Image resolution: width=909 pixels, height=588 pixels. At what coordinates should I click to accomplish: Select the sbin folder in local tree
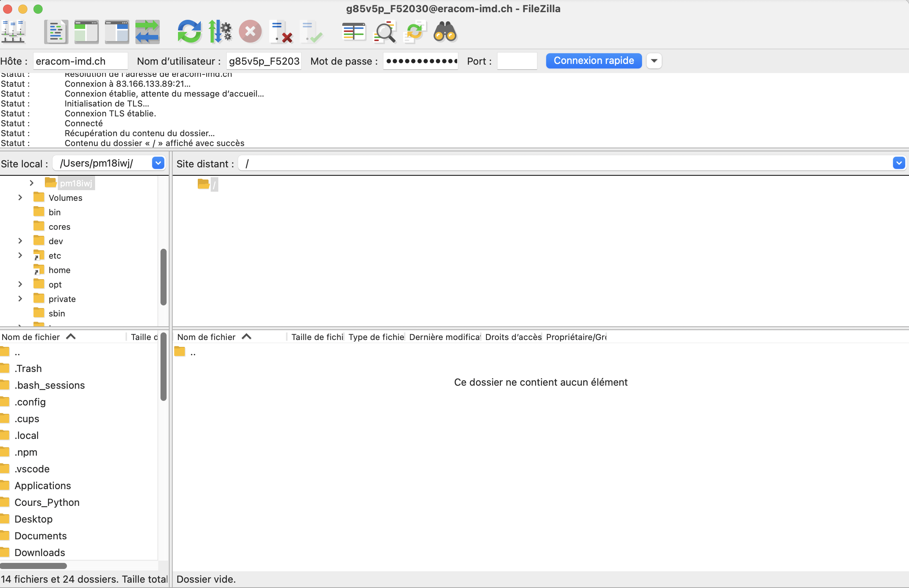(x=57, y=313)
